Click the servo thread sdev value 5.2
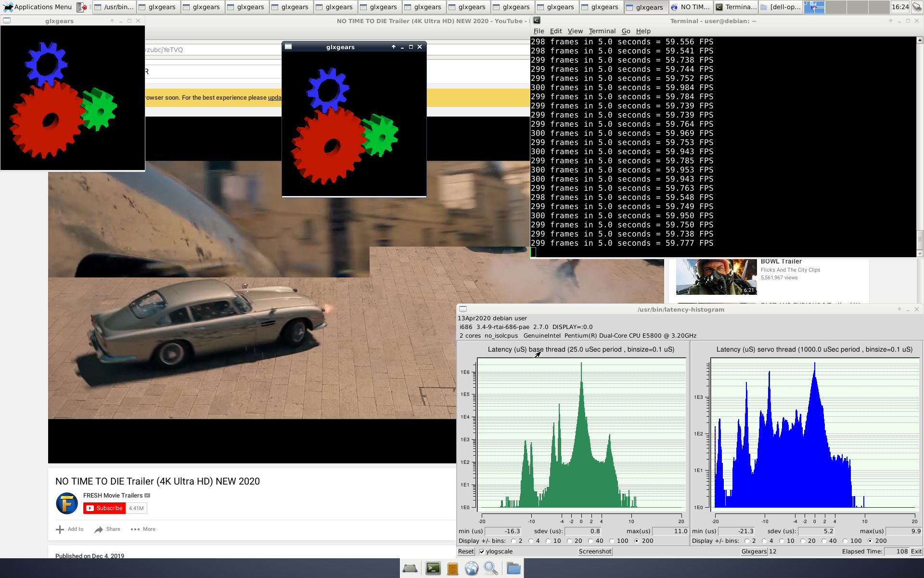The width and height of the screenshot is (924, 578). pyautogui.click(x=817, y=531)
